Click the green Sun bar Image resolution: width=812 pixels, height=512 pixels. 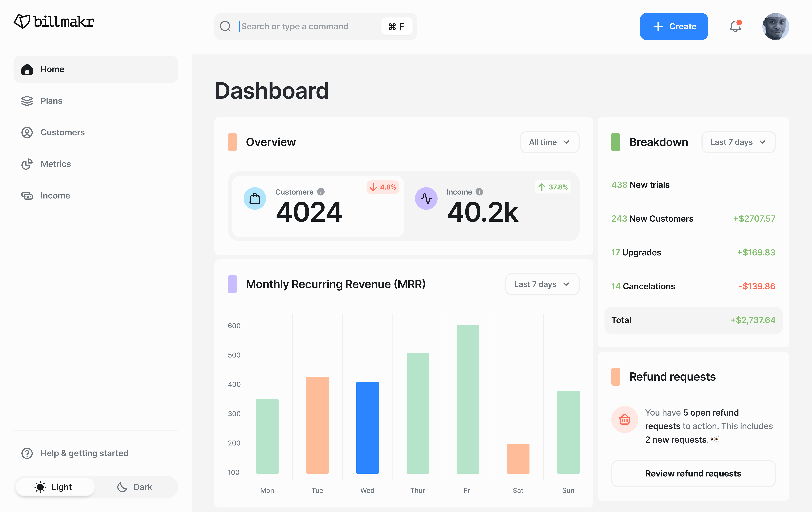tap(568, 432)
